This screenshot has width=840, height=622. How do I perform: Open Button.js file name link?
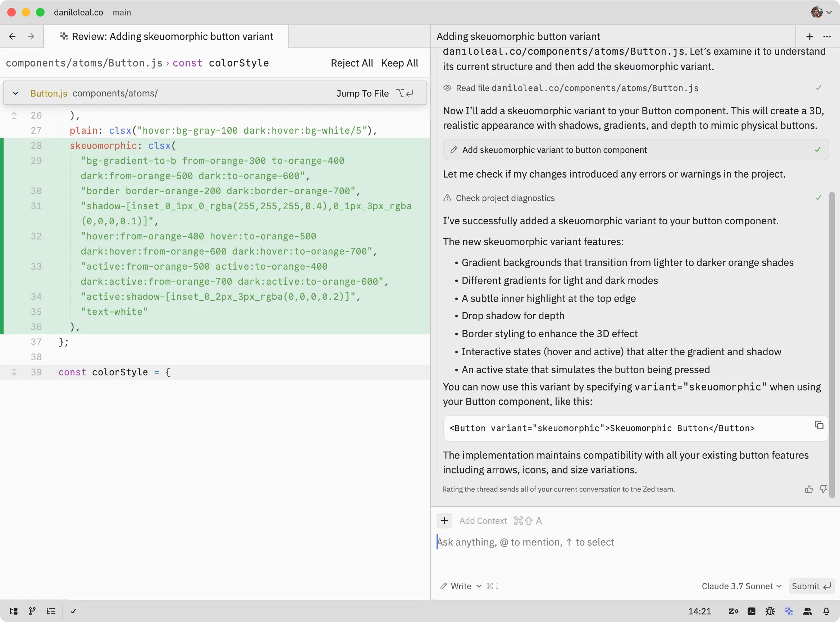click(x=49, y=93)
